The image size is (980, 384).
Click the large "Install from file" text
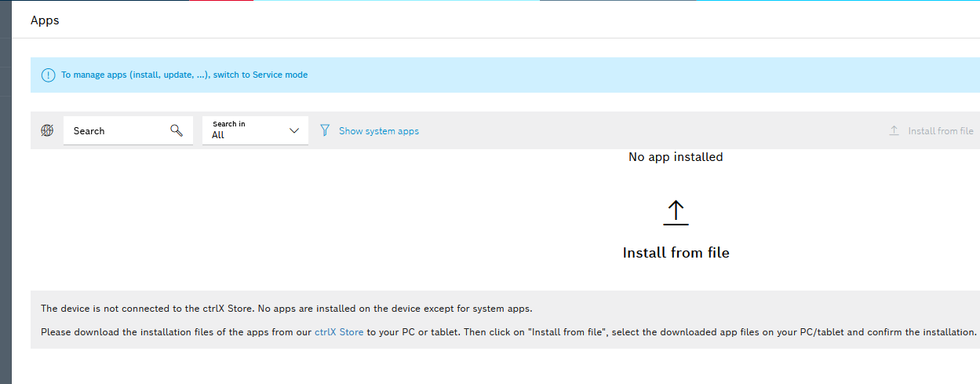click(676, 253)
